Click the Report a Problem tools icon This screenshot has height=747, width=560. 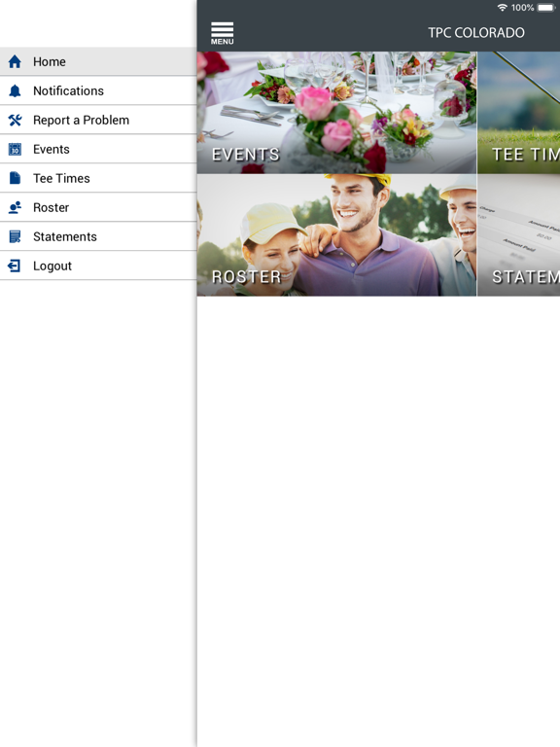click(x=15, y=120)
